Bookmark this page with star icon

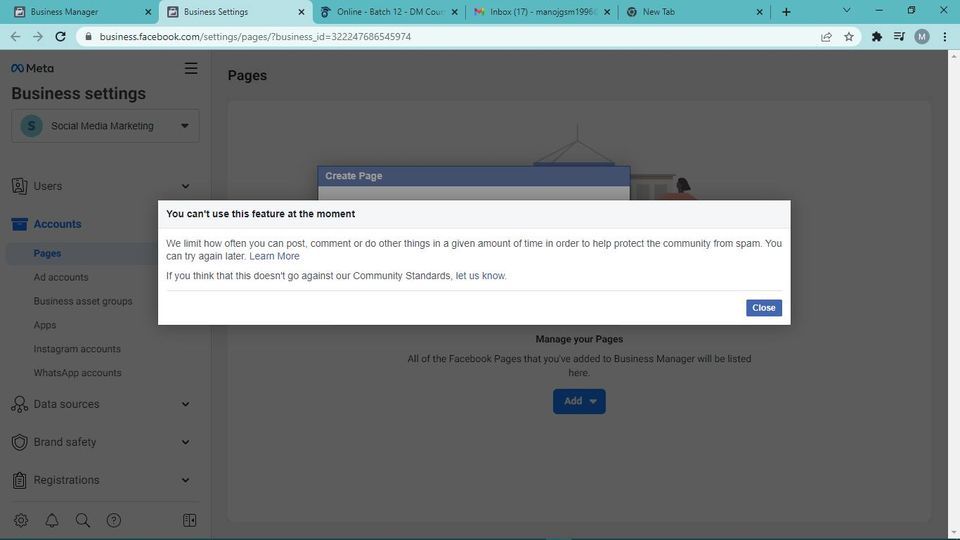849,37
